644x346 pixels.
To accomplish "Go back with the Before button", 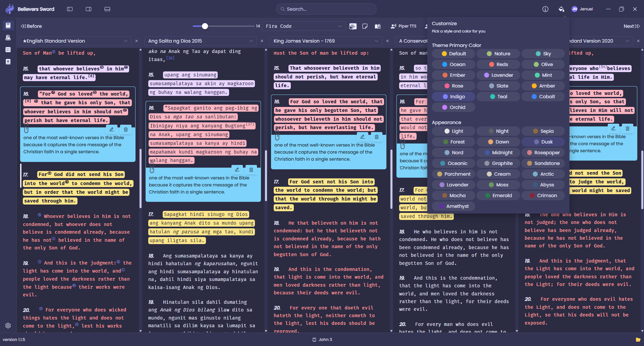I will (x=31, y=26).
